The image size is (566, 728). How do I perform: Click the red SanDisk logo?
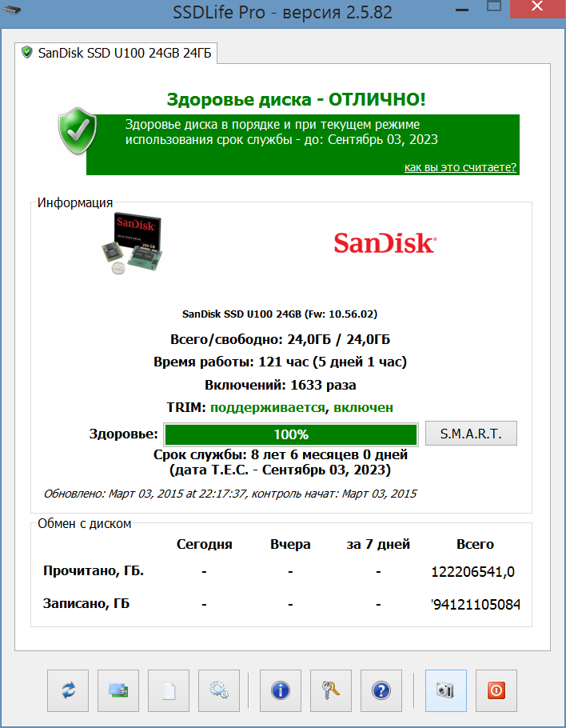click(385, 243)
